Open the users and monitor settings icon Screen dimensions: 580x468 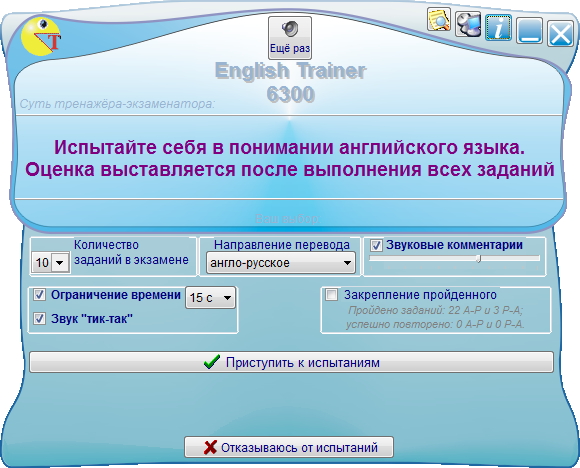click(x=468, y=24)
